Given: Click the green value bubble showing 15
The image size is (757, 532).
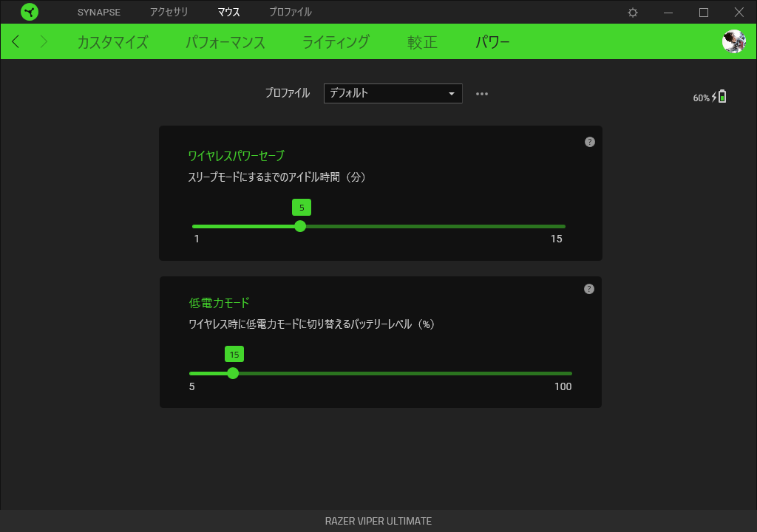Looking at the screenshot, I should (234, 355).
